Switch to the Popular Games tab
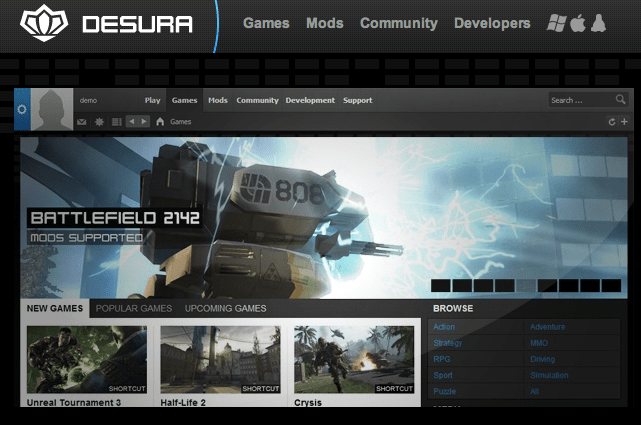The width and height of the screenshot is (641, 425). pyautogui.click(x=134, y=309)
